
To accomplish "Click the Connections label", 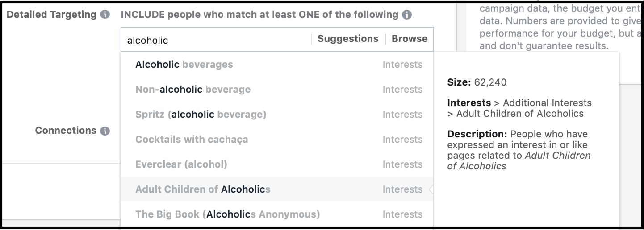I will click(66, 131).
